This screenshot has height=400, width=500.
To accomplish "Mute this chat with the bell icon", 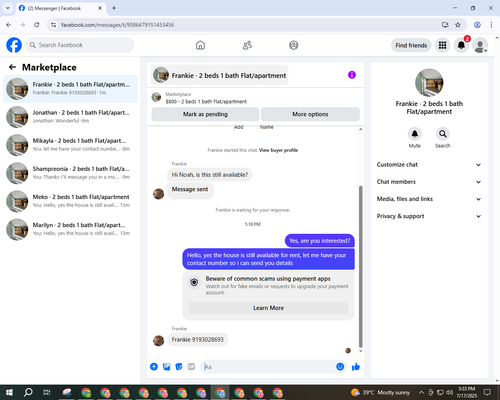I will pos(415,134).
